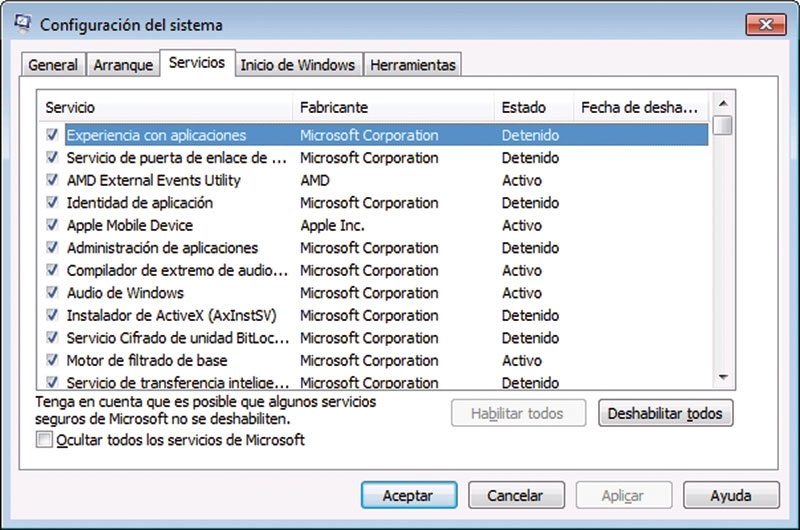Sort by the Estado column header
This screenshot has width=800, height=530.
[534, 107]
